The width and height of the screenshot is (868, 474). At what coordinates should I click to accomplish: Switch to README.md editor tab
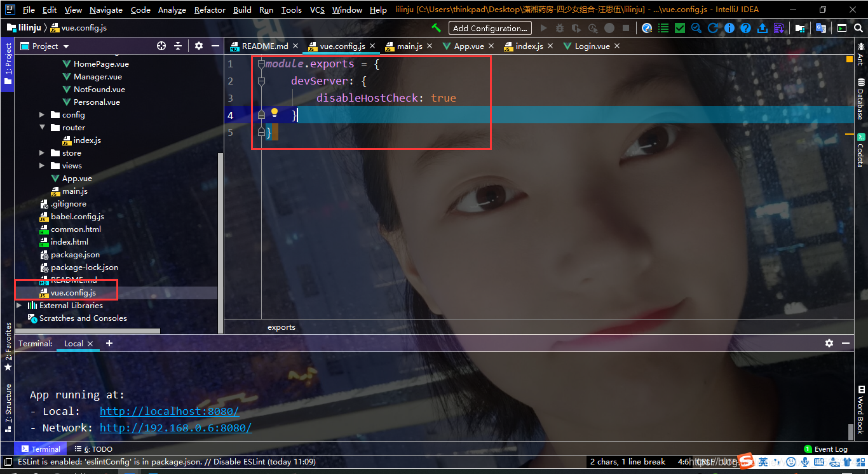[264, 46]
